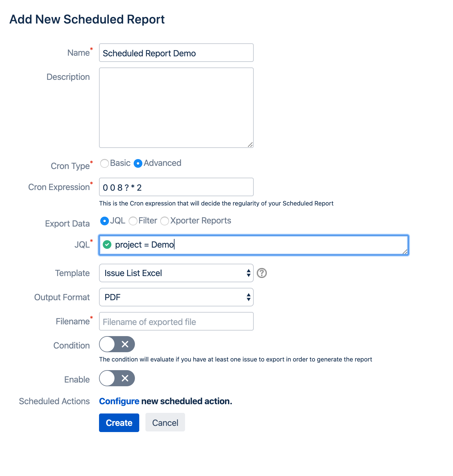Viewport: 453px width, 476px height.
Task: Choose JQL as export data source
Action: pyautogui.click(x=105, y=221)
